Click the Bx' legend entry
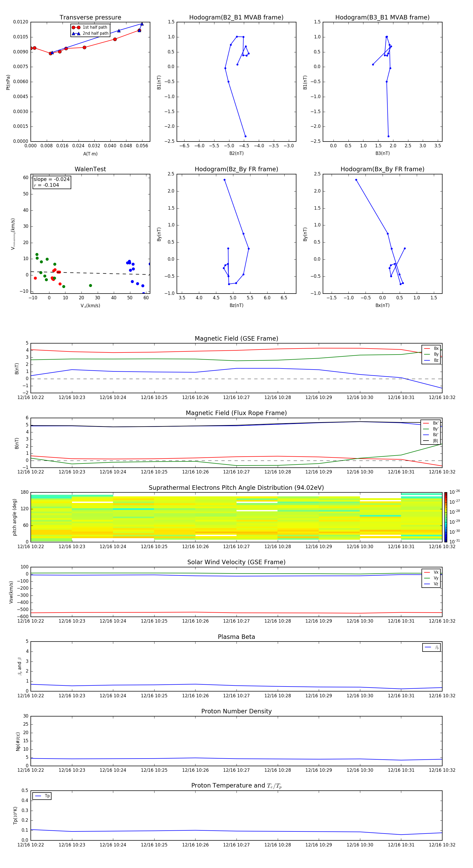This screenshot has width=473, height=868. click(431, 423)
